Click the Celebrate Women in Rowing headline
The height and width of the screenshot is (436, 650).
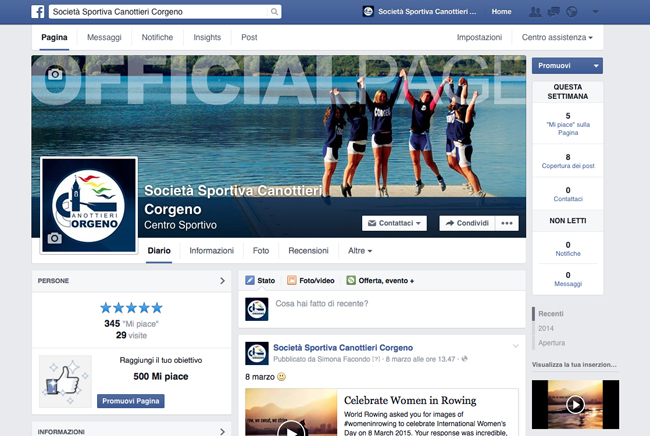[x=410, y=400]
